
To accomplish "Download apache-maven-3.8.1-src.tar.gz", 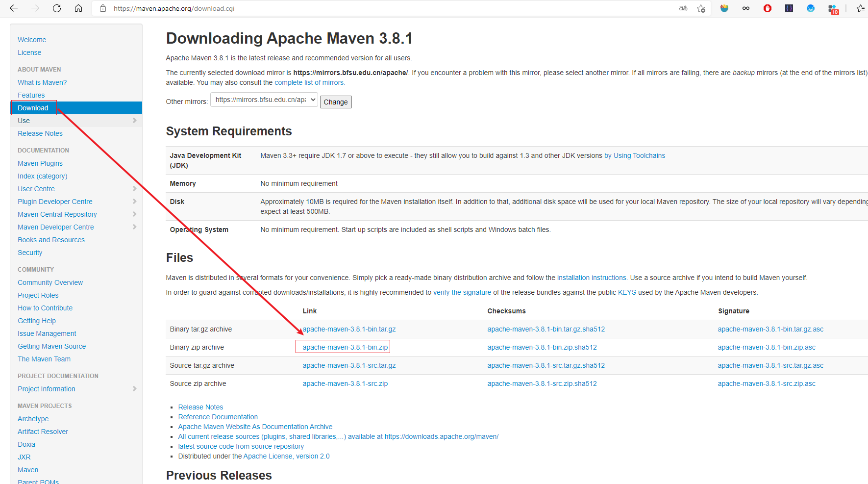I will pos(349,365).
